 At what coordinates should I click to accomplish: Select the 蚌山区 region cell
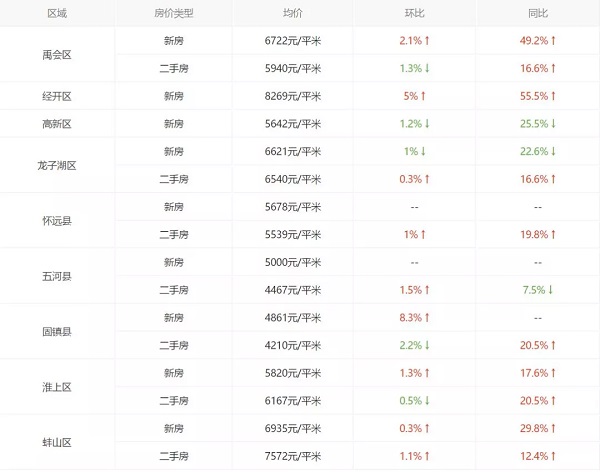click(x=57, y=443)
